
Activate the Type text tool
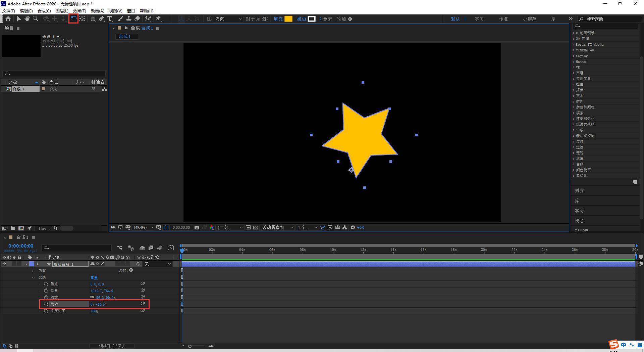tap(110, 19)
